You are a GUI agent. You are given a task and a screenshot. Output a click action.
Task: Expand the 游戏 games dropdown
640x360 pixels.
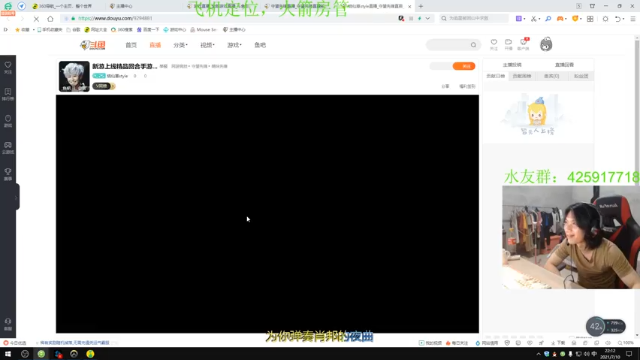[x=234, y=45]
